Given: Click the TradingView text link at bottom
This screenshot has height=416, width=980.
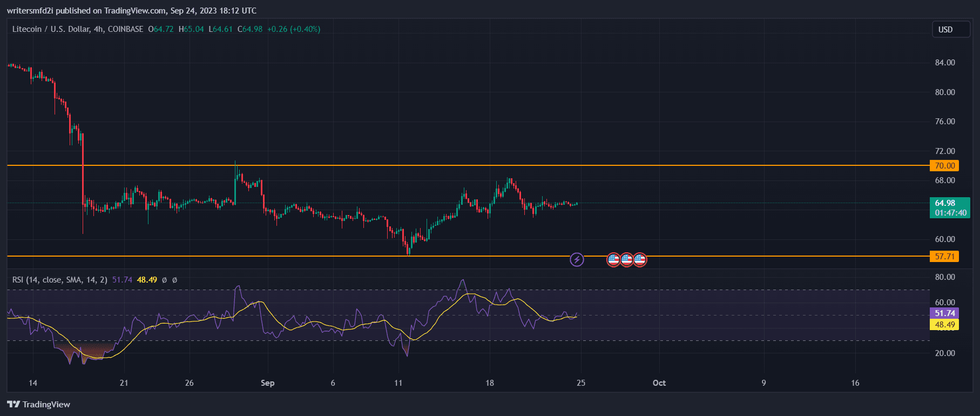Looking at the screenshot, I should click(46, 405).
